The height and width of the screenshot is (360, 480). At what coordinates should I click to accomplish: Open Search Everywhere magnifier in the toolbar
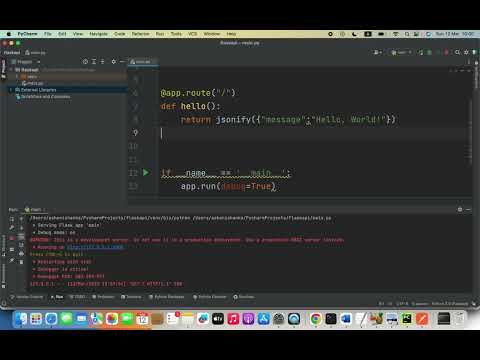pos(457,52)
